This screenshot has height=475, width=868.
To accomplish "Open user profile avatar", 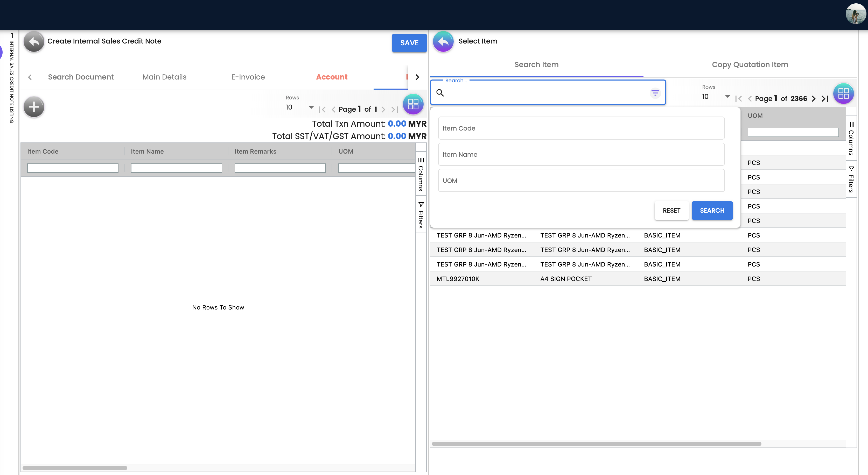I will pos(855,14).
